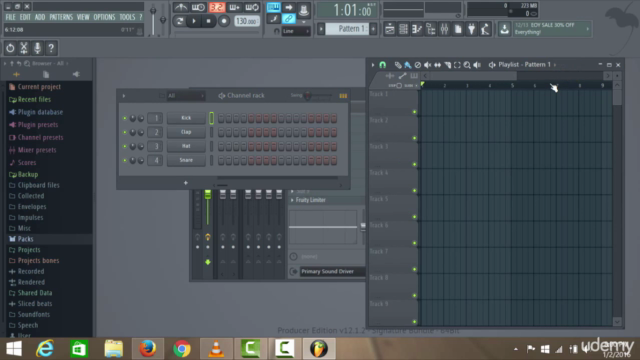Switch pattern/song mode toggle
Screen dimensions: 640x360
(179, 21)
